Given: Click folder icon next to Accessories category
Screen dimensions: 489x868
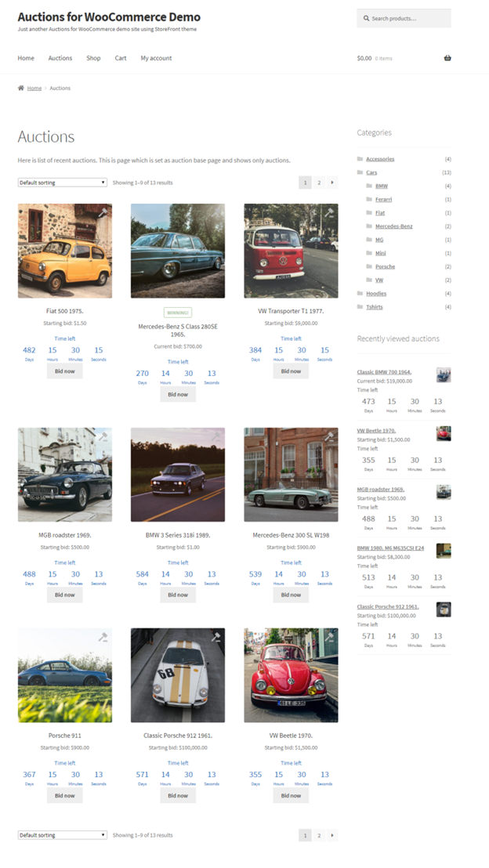Looking at the screenshot, I should 360,159.
